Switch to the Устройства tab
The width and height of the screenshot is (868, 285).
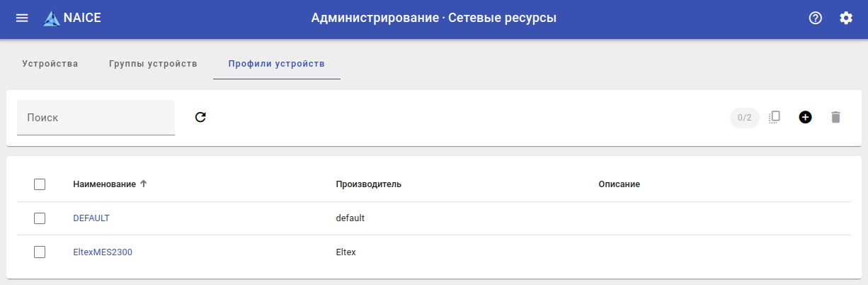pyautogui.click(x=50, y=64)
